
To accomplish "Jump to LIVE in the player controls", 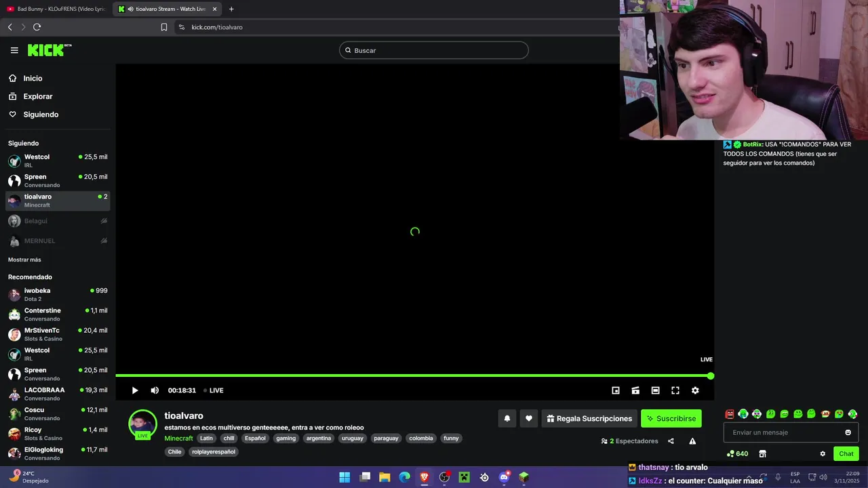I will (x=214, y=390).
